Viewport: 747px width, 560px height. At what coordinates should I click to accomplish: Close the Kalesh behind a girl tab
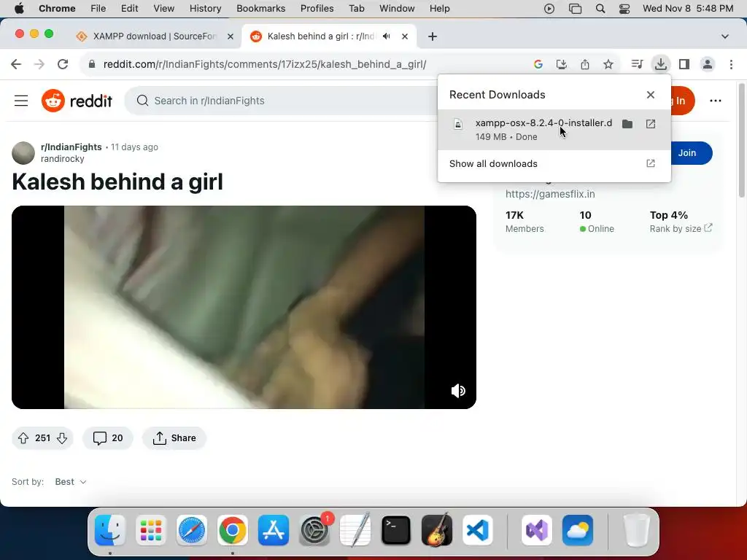point(404,36)
